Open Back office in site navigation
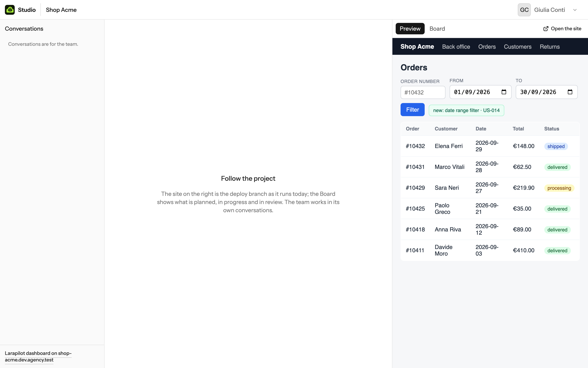The image size is (588, 368). [456, 46]
